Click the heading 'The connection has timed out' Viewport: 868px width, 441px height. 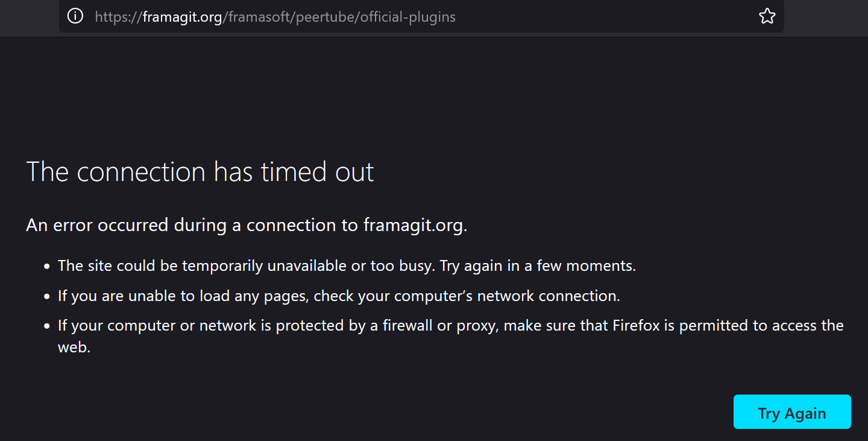[200, 172]
